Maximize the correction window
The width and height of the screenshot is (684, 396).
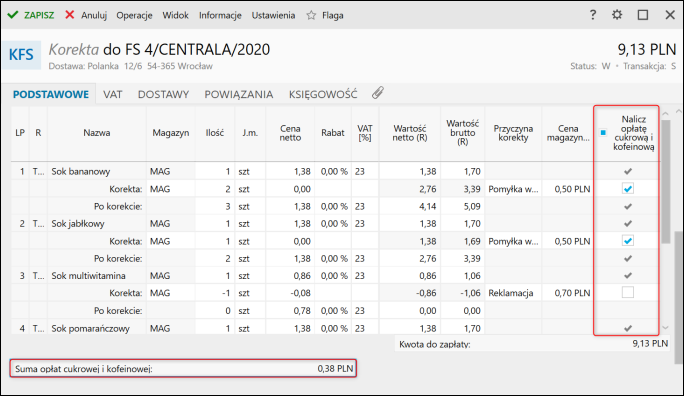(x=643, y=15)
